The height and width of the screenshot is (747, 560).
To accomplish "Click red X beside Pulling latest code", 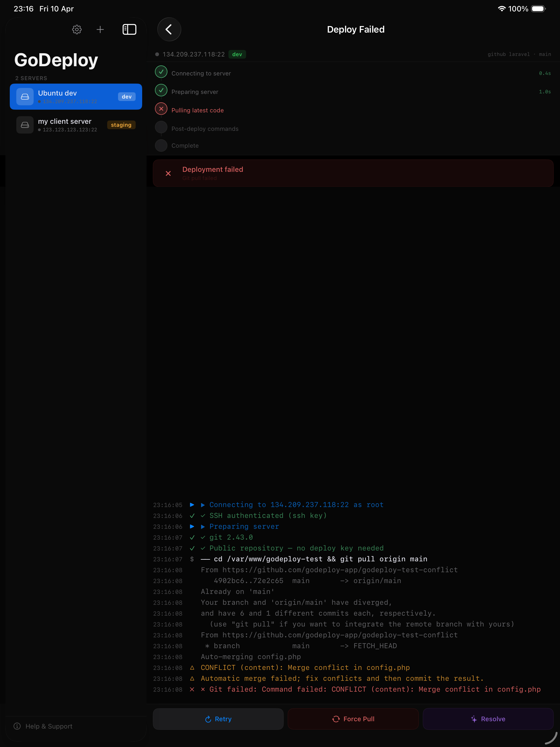I will [161, 109].
